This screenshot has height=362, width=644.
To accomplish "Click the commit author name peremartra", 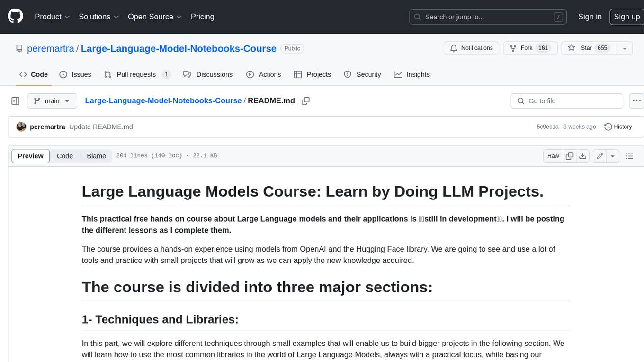I will click(x=47, y=127).
